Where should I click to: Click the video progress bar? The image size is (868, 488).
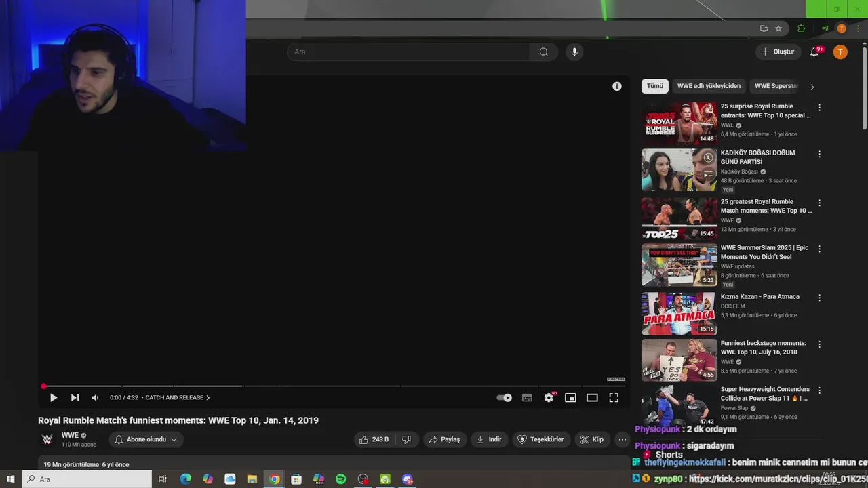(x=334, y=386)
